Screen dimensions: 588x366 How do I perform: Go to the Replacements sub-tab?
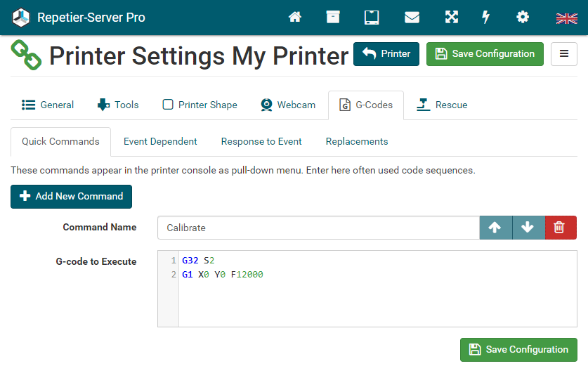click(x=357, y=141)
